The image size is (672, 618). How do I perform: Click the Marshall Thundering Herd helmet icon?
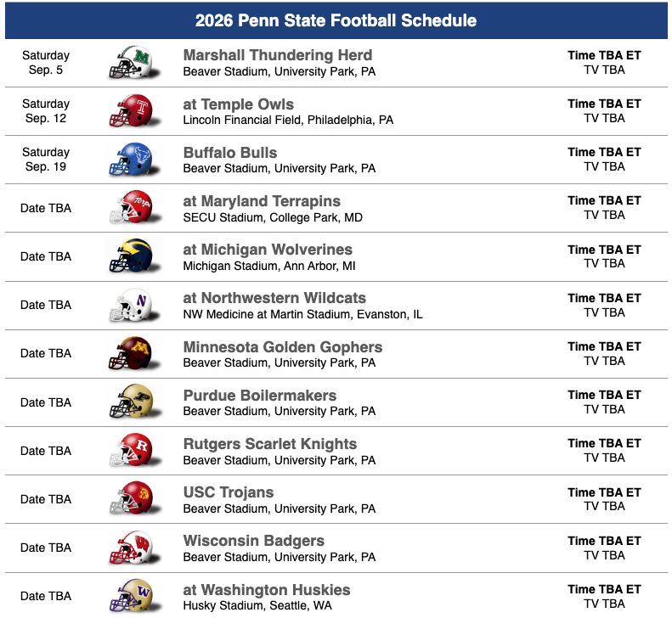coord(130,62)
